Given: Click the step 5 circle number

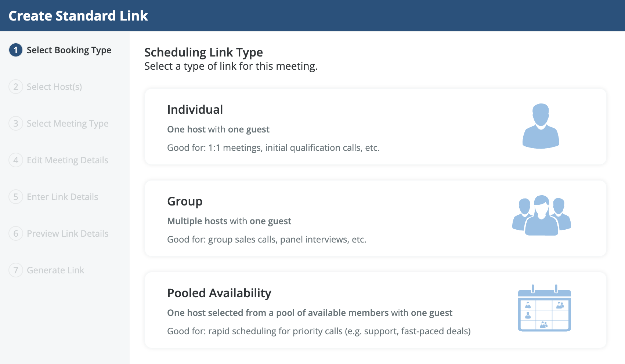Looking at the screenshot, I should 16,197.
